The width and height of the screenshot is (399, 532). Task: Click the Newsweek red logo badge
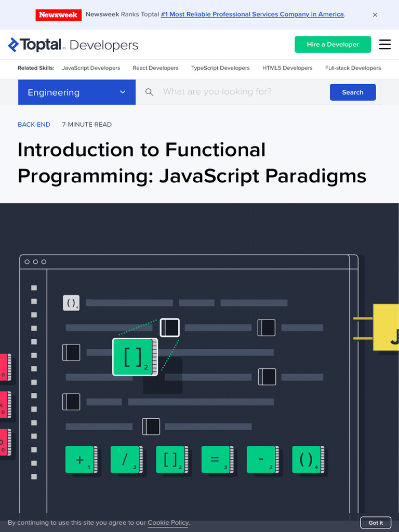tap(58, 15)
